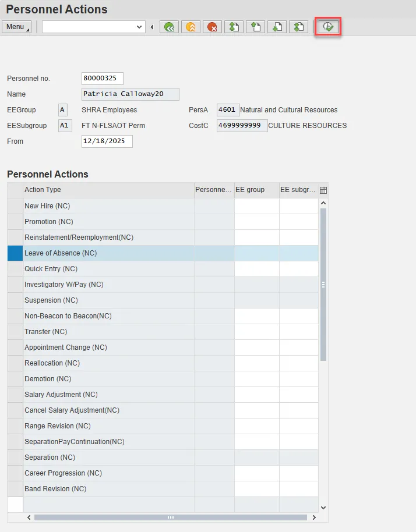
Task: Select the Promotion (NC) row selector
Action: [15, 222]
